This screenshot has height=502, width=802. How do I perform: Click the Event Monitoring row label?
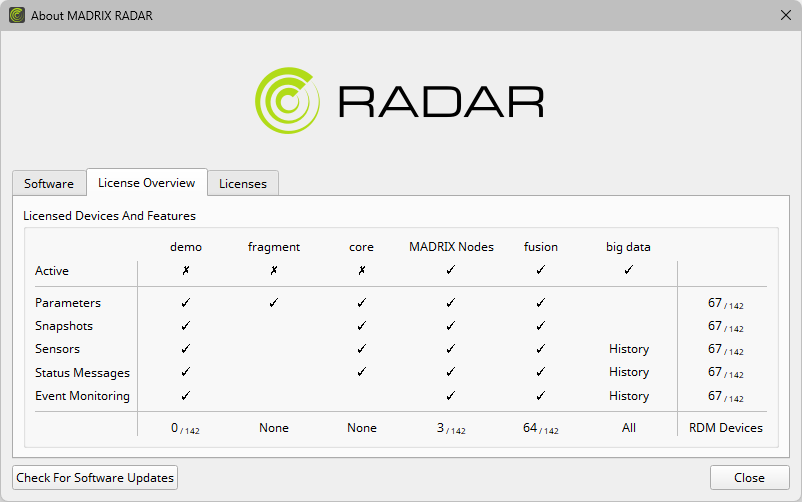point(82,396)
